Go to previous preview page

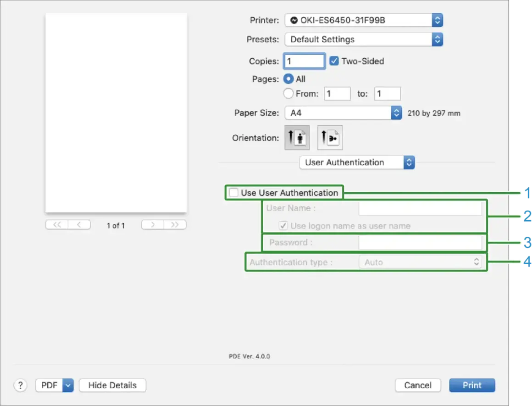tap(79, 225)
